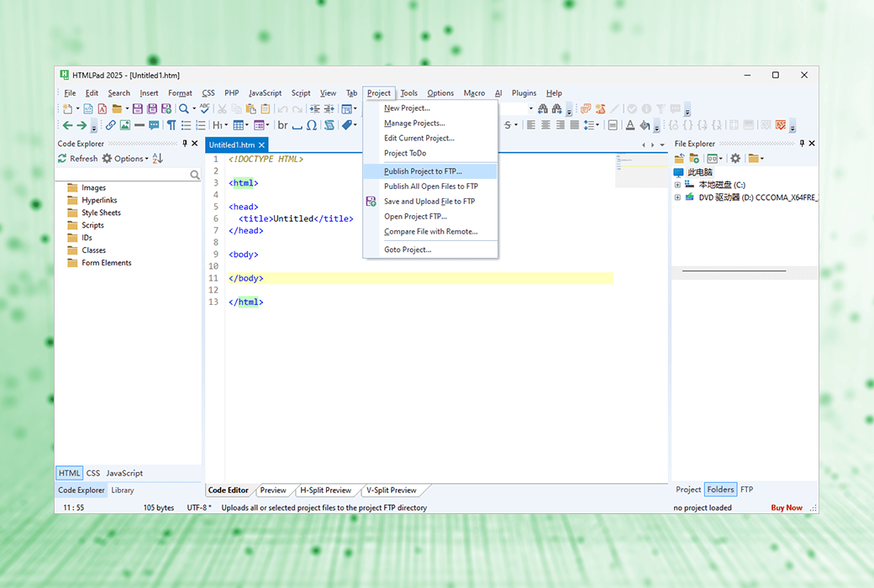Toggle pin on Code Explorer panel
The width and height of the screenshot is (874, 588).
tap(185, 144)
